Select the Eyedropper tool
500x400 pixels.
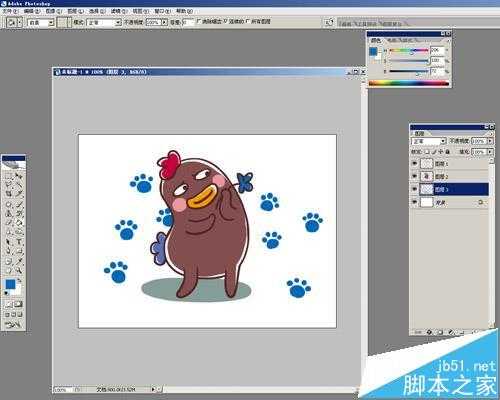point(18,261)
